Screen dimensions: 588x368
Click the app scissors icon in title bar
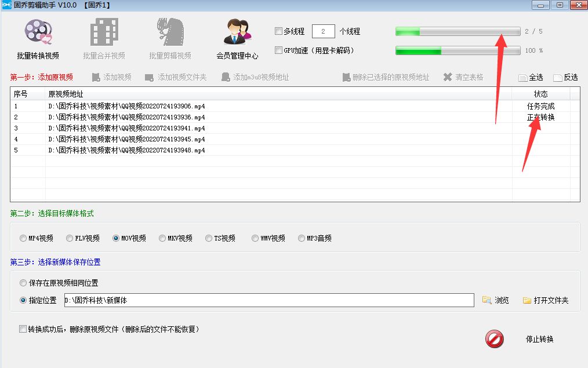[6, 5]
